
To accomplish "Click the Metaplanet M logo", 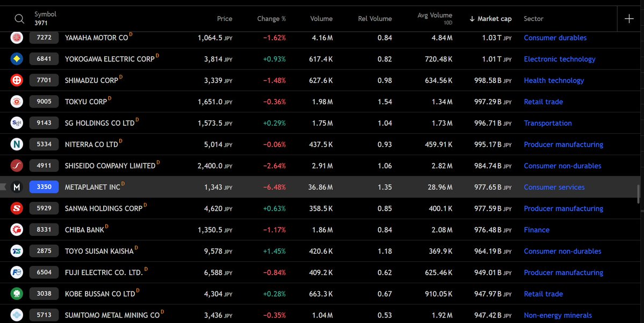I will [17, 187].
